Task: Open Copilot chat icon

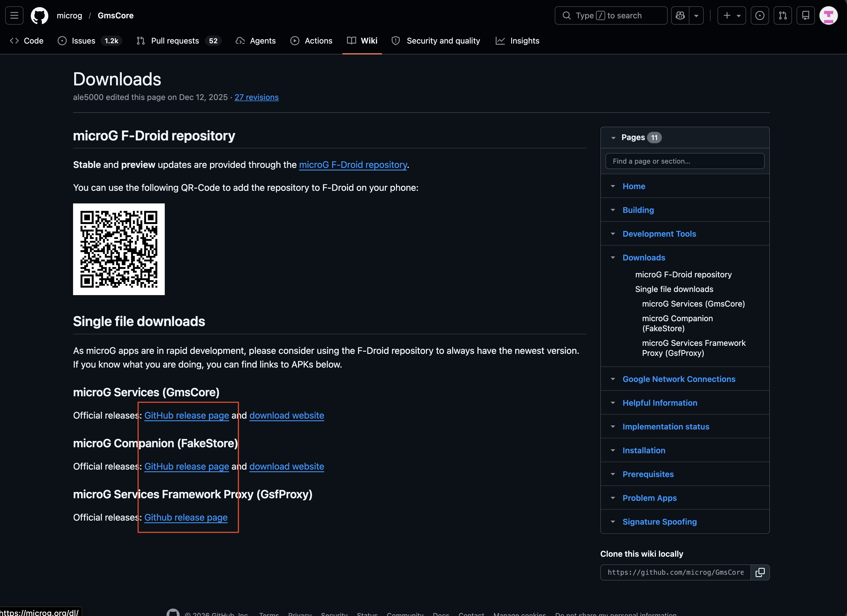Action: 680,15
